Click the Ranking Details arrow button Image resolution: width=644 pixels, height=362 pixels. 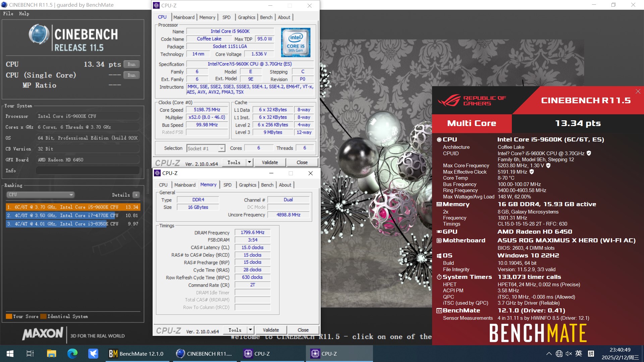[x=136, y=195]
